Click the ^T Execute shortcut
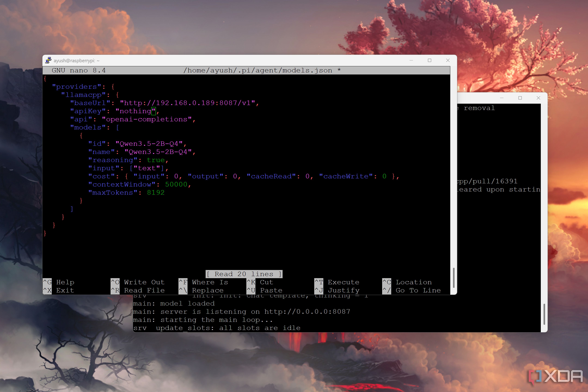The width and height of the screenshot is (588, 392). tap(337, 282)
